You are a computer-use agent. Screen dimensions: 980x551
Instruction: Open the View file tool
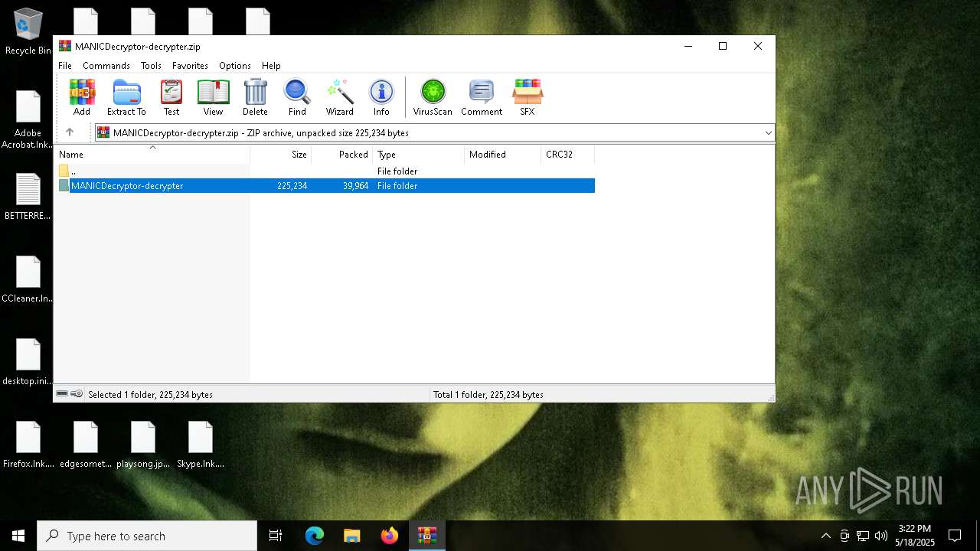[x=213, y=97]
